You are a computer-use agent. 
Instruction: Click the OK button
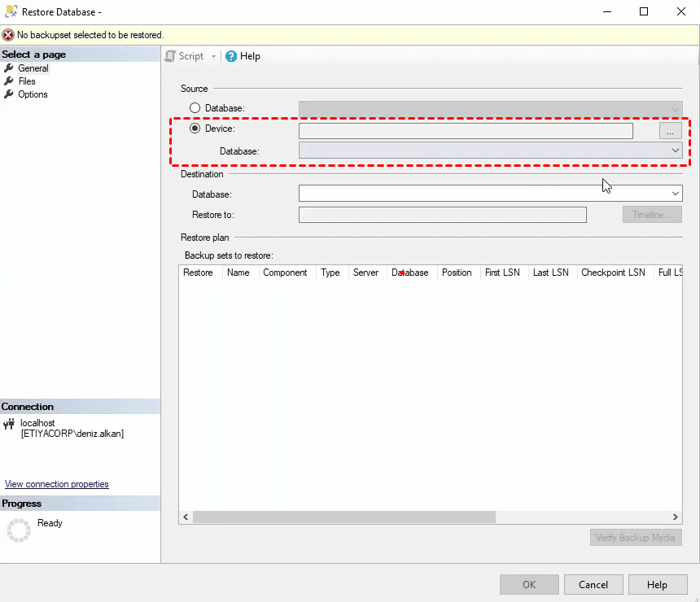[529, 585]
